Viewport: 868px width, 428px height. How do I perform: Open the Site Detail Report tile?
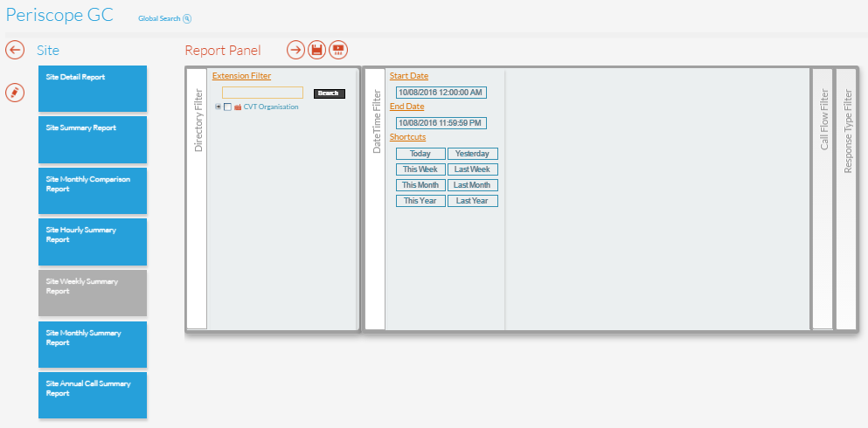tap(93, 88)
